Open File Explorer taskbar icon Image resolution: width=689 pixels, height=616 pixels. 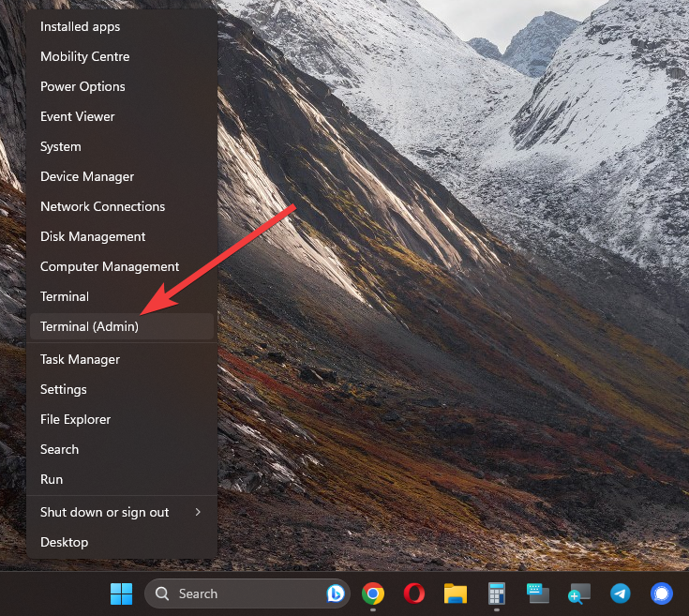click(456, 593)
